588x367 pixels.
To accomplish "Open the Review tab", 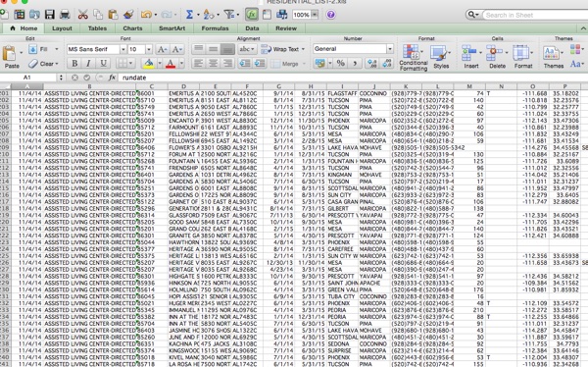I will pos(286,28).
